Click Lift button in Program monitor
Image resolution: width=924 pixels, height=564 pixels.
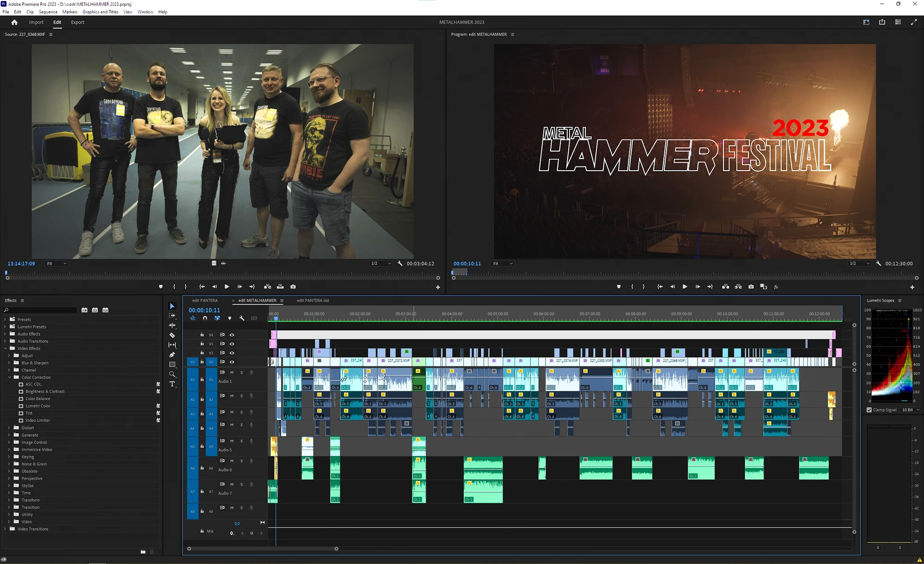pyautogui.click(x=726, y=287)
